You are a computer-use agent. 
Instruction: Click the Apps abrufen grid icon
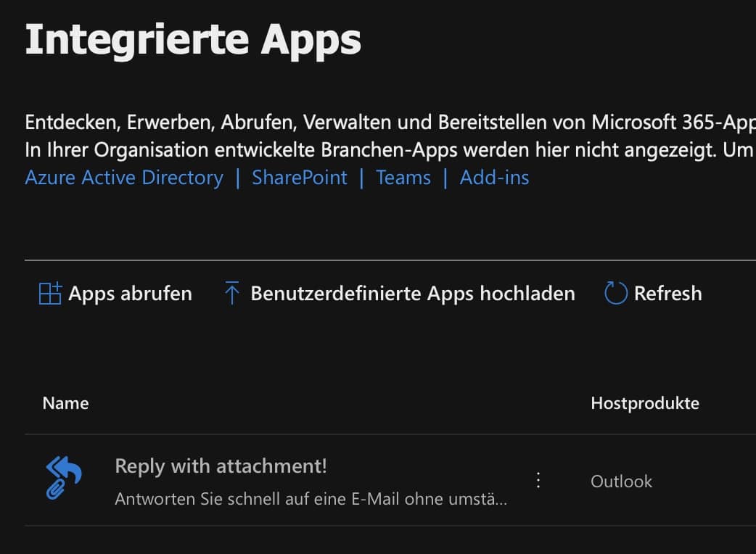click(x=50, y=294)
